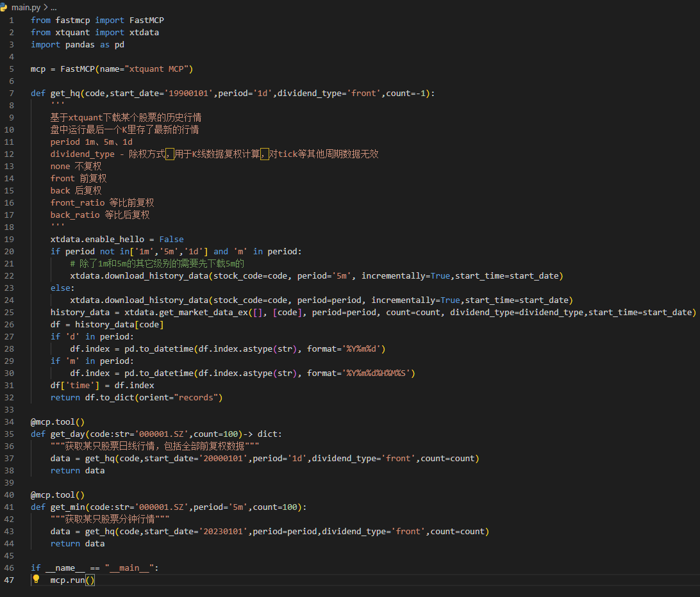Click function name get_day on line 35
Screen dimensions: 700x597
coord(68,434)
